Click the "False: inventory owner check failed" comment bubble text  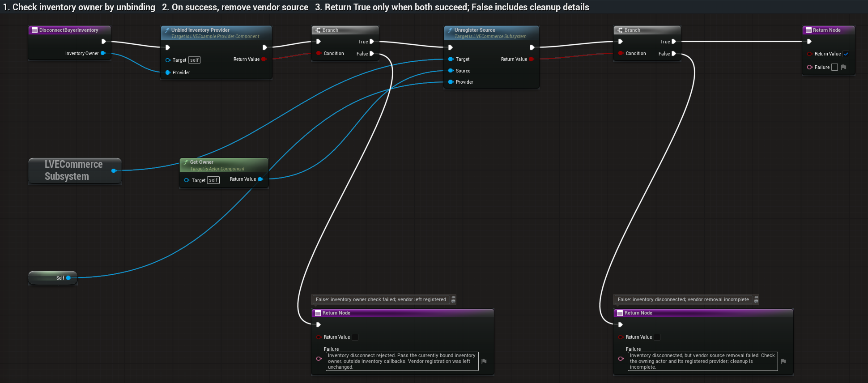(381, 299)
